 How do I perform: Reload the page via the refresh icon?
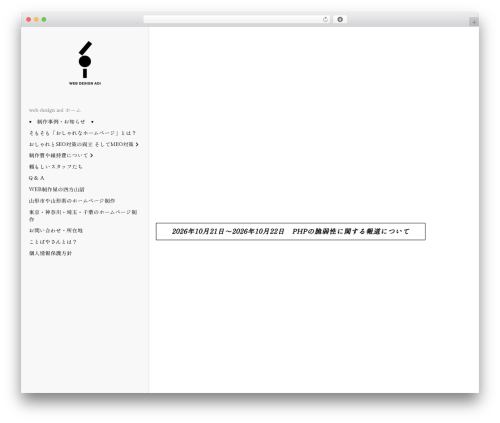point(325,20)
